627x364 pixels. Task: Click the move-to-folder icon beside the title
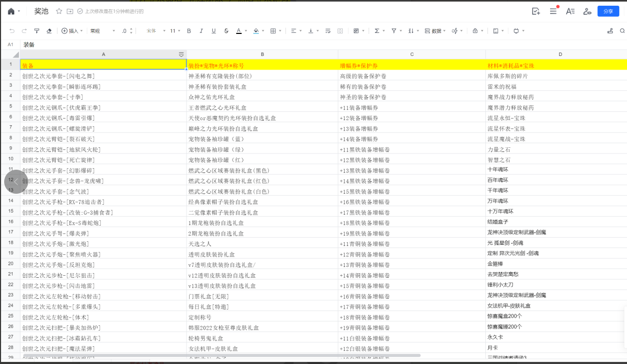[x=69, y=11]
